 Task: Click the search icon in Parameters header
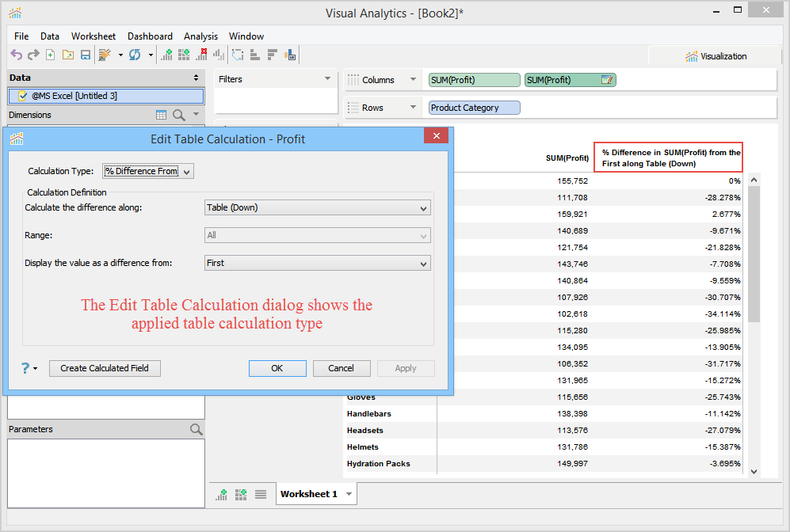196,429
